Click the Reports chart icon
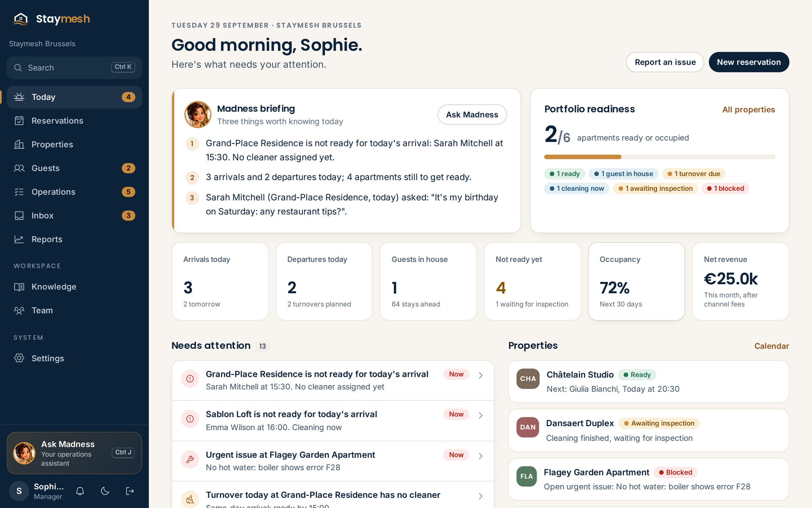 click(x=19, y=239)
